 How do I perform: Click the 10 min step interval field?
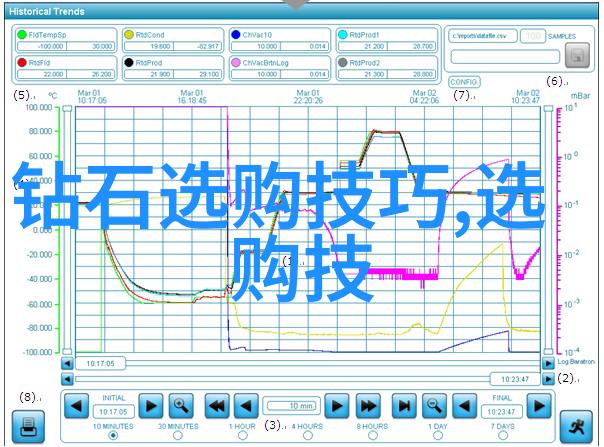tap(292, 406)
